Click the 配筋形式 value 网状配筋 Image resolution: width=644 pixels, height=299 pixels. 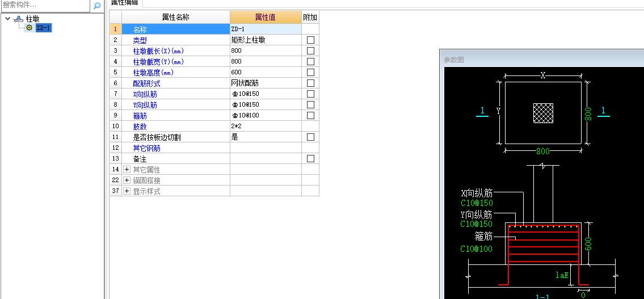pos(266,83)
